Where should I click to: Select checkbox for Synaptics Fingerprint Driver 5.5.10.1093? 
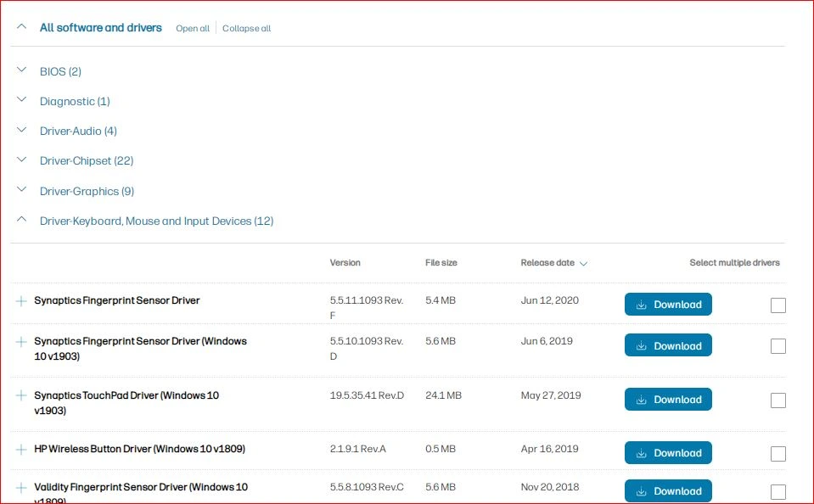(778, 346)
